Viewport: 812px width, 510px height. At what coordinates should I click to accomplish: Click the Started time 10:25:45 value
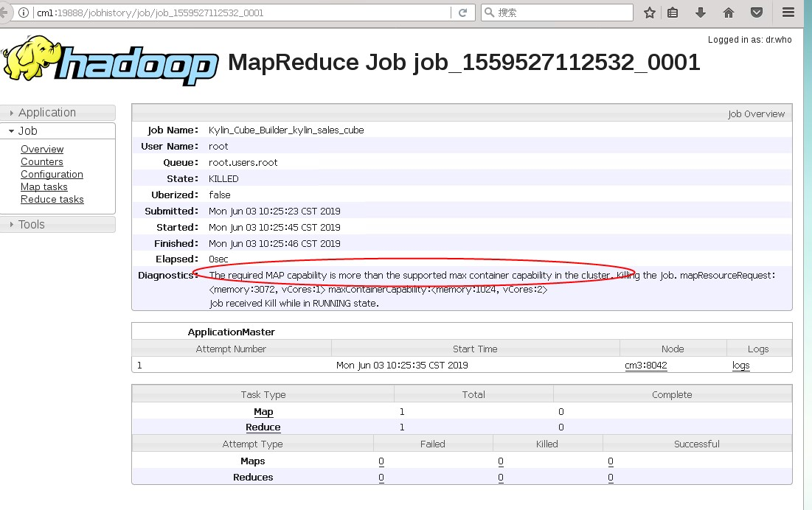(274, 227)
